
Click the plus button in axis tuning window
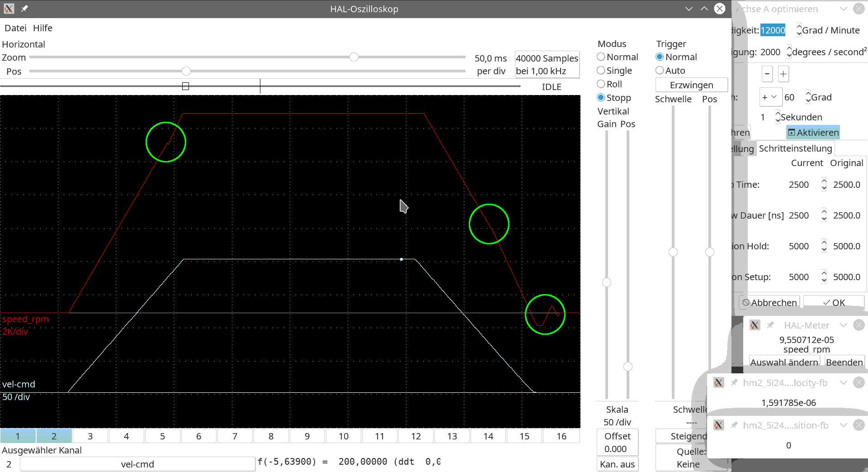point(783,74)
